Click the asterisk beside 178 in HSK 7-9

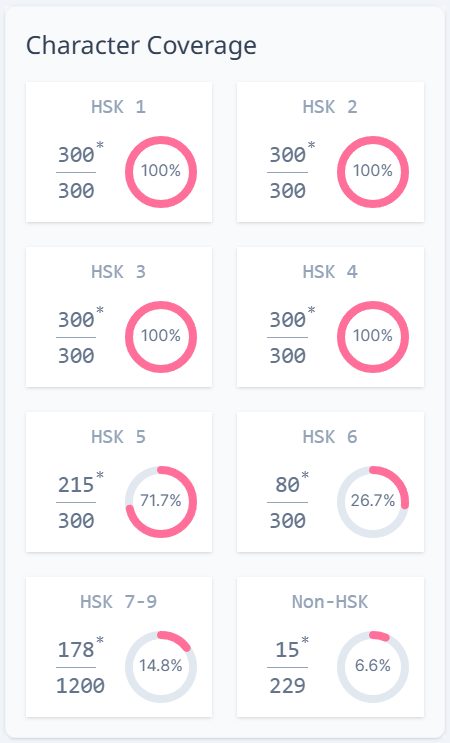point(100,640)
